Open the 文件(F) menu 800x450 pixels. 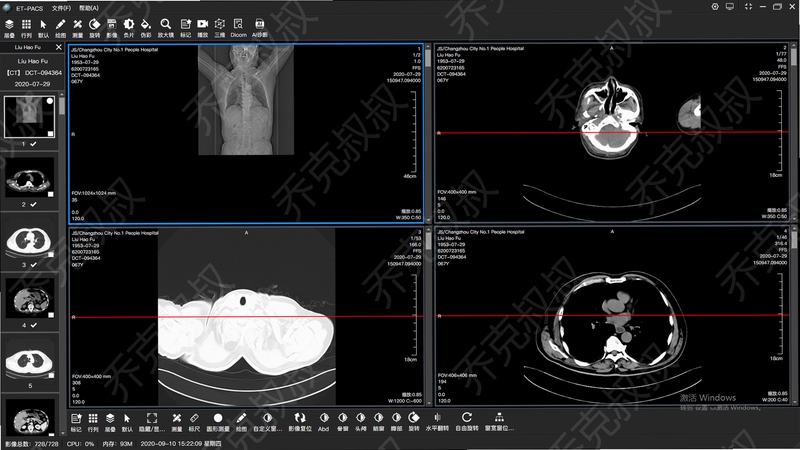61,8
